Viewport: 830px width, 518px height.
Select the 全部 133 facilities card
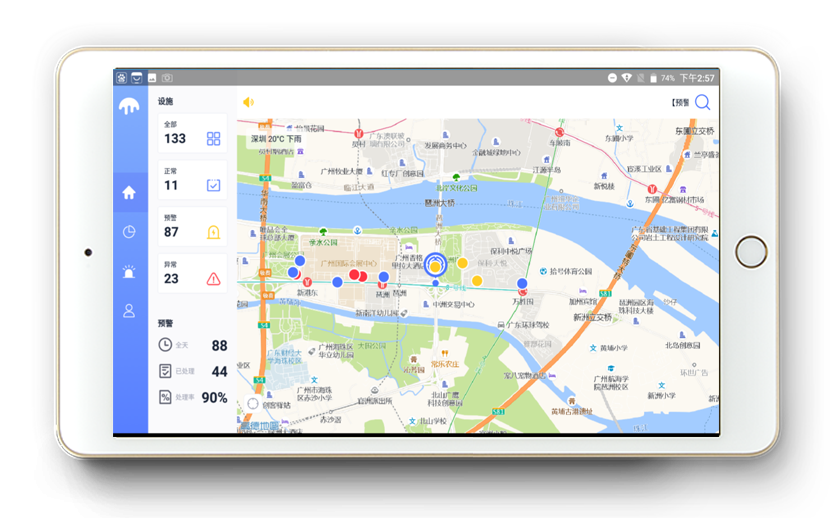pos(192,134)
